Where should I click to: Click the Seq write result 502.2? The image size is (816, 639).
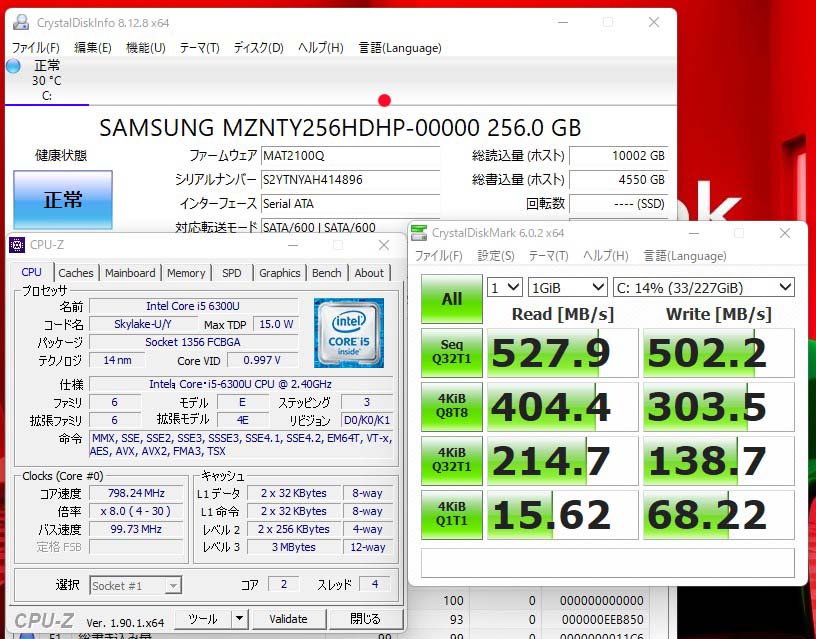[x=719, y=352]
